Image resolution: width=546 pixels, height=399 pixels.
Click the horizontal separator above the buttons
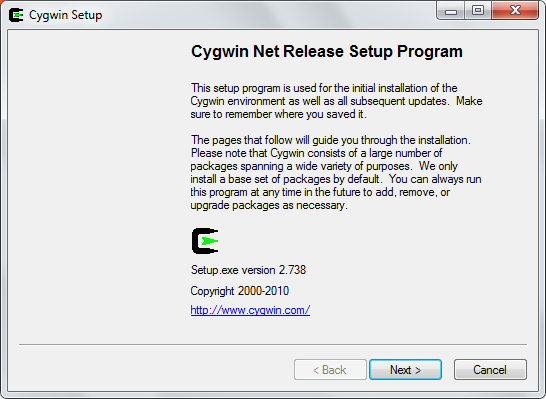pyautogui.click(x=273, y=345)
